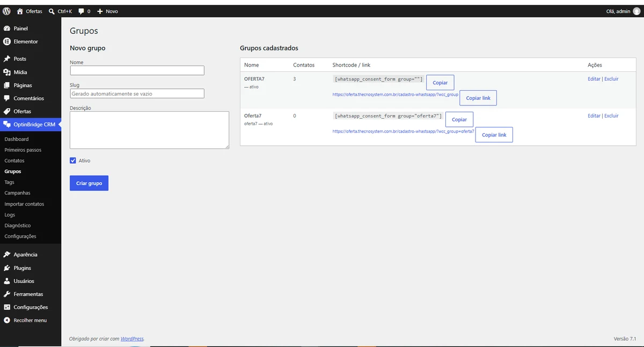Copy shortcode for the OFERTA7 group
The image size is (644, 347).
440,83
